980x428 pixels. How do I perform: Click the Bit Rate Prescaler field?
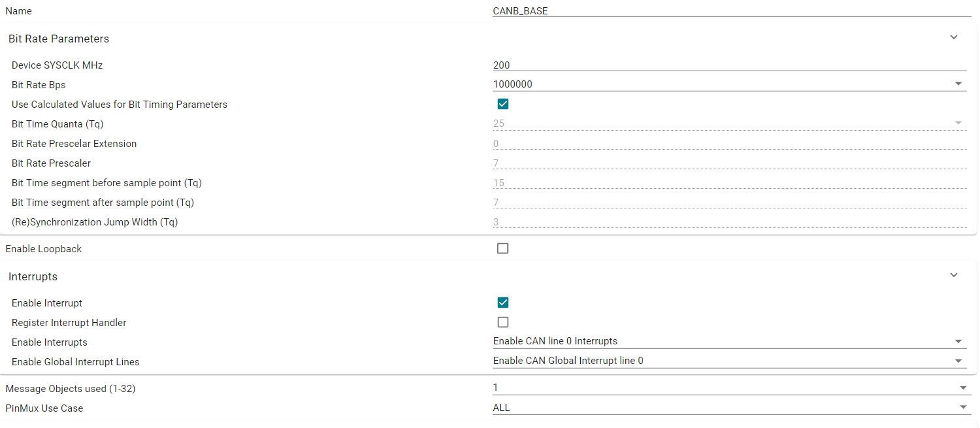pos(729,163)
